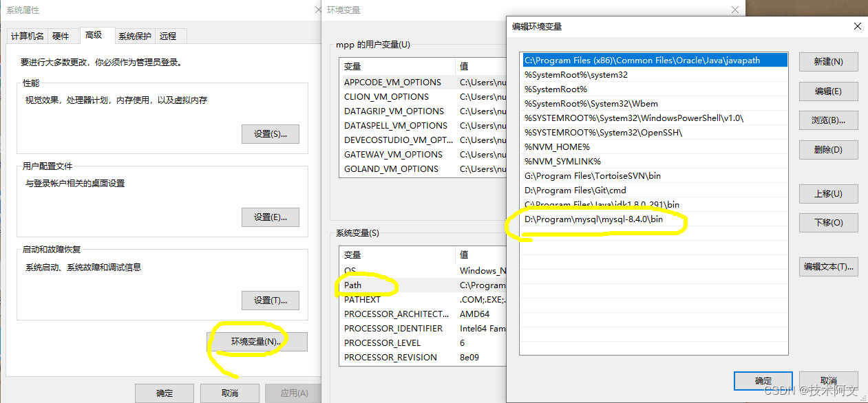Select D:\Program Files\Git\cmd entry
The image size is (868, 403).
tap(654, 190)
